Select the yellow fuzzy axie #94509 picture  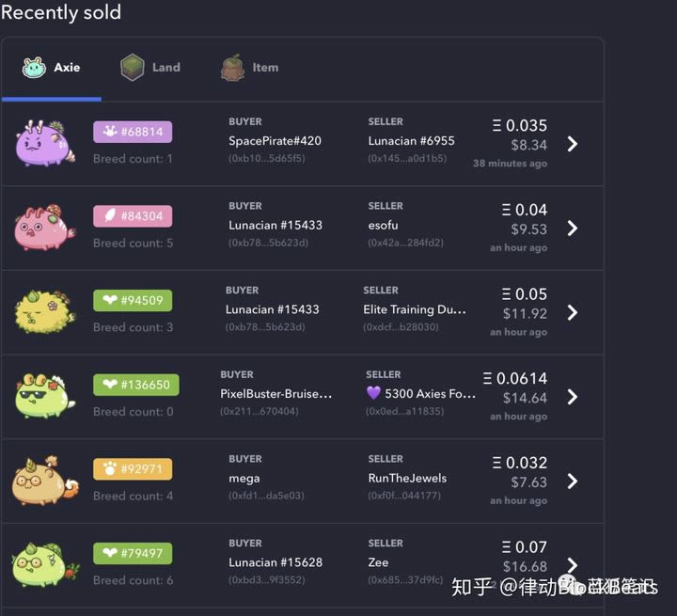(x=45, y=312)
